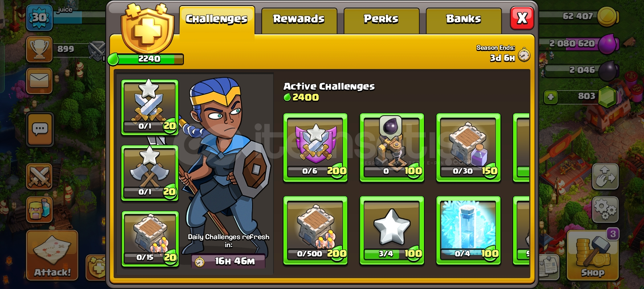Image resolution: width=644 pixels, height=289 pixels.
Task: Select the 0/500 builder hut challenge
Action: click(315, 230)
